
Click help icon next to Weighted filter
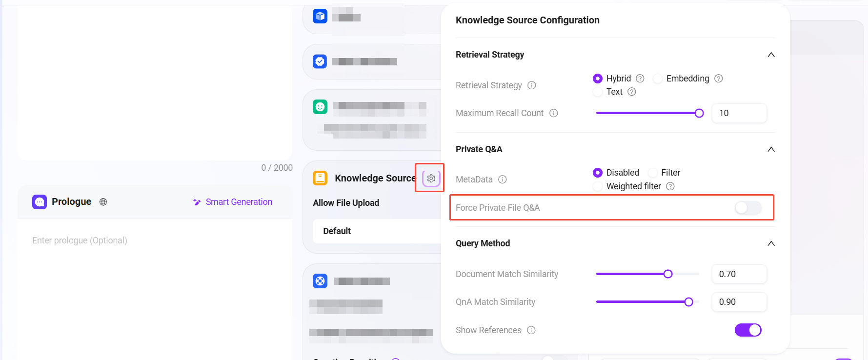(670, 186)
